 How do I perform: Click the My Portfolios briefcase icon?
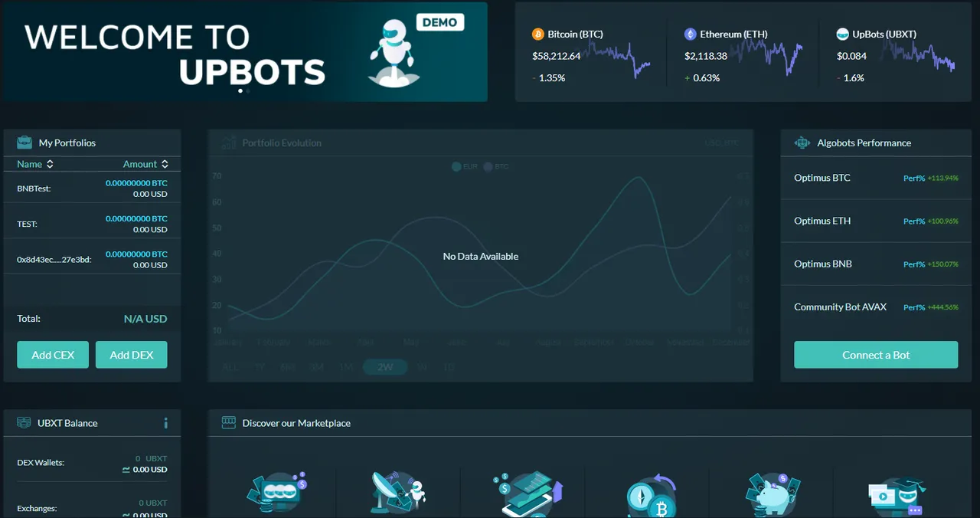pos(24,143)
